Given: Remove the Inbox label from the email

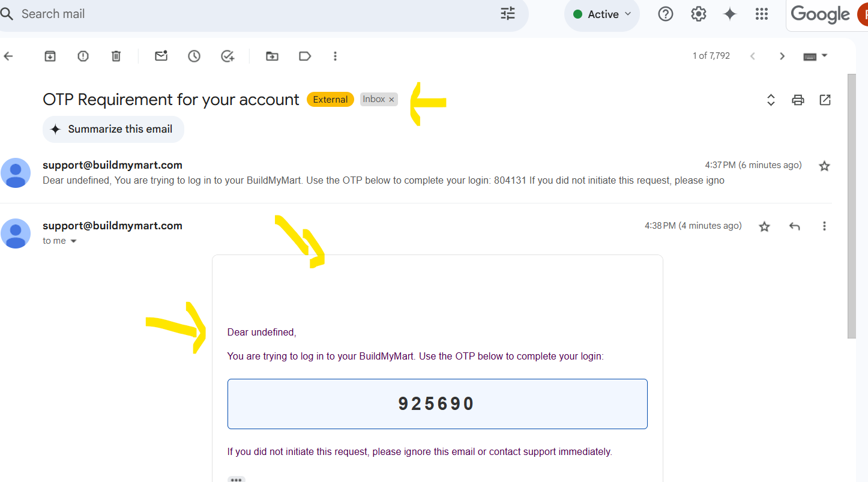Looking at the screenshot, I should (391, 100).
